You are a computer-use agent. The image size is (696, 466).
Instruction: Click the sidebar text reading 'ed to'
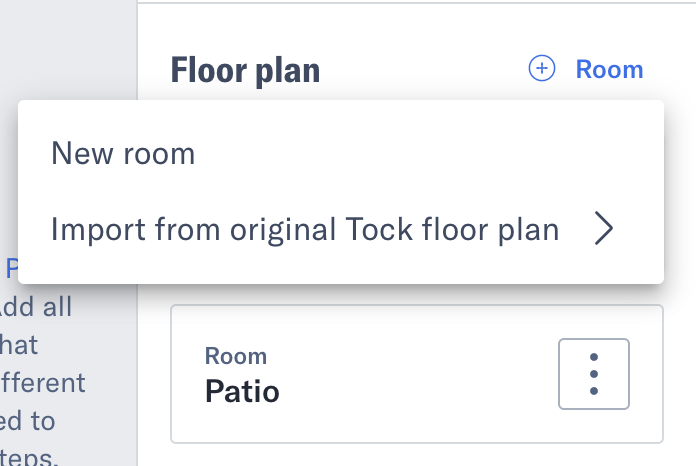tap(28, 421)
